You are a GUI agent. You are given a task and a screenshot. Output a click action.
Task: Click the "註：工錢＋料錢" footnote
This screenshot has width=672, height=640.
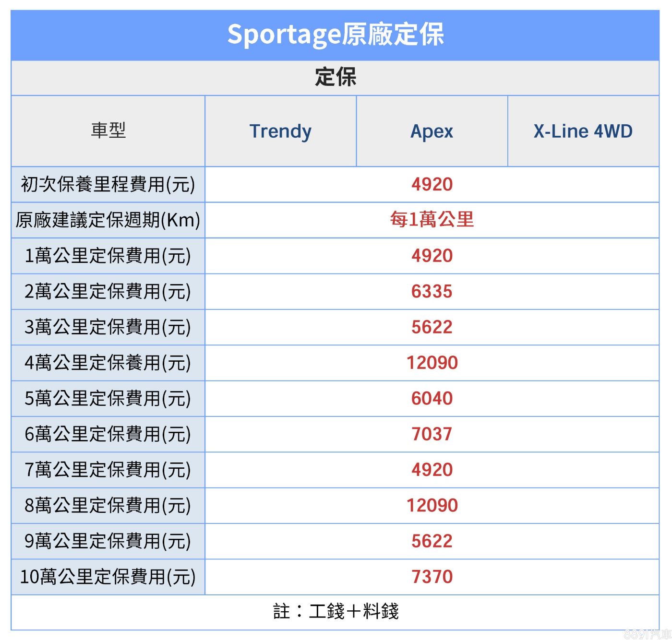point(336,611)
